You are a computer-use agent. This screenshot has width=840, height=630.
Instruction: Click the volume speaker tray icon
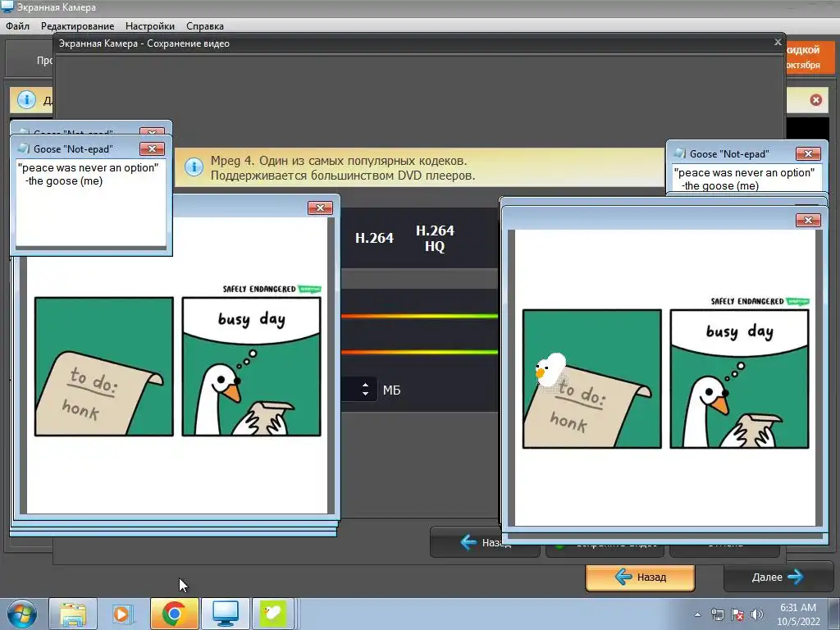[x=757, y=615]
